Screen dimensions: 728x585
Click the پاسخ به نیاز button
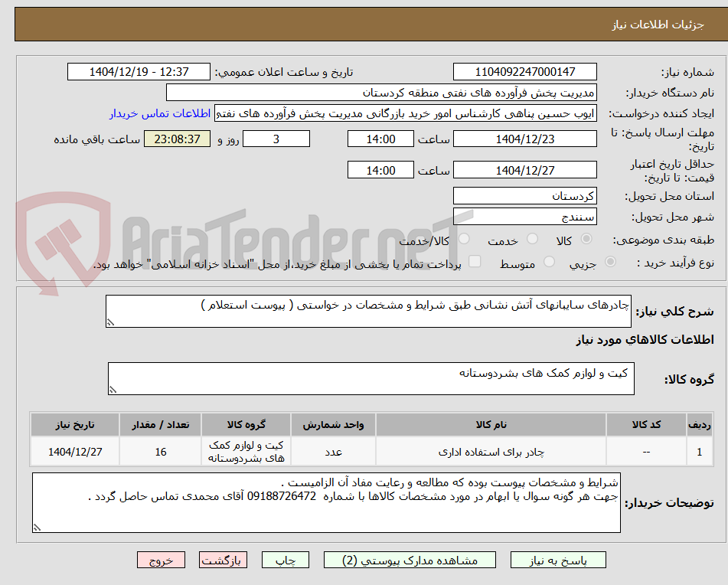point(558,560)
